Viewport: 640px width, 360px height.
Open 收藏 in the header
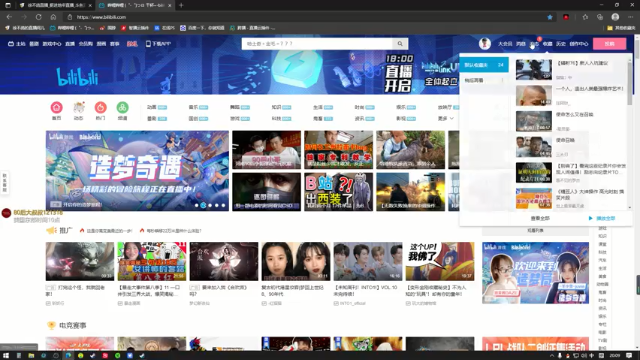(547, 44)
